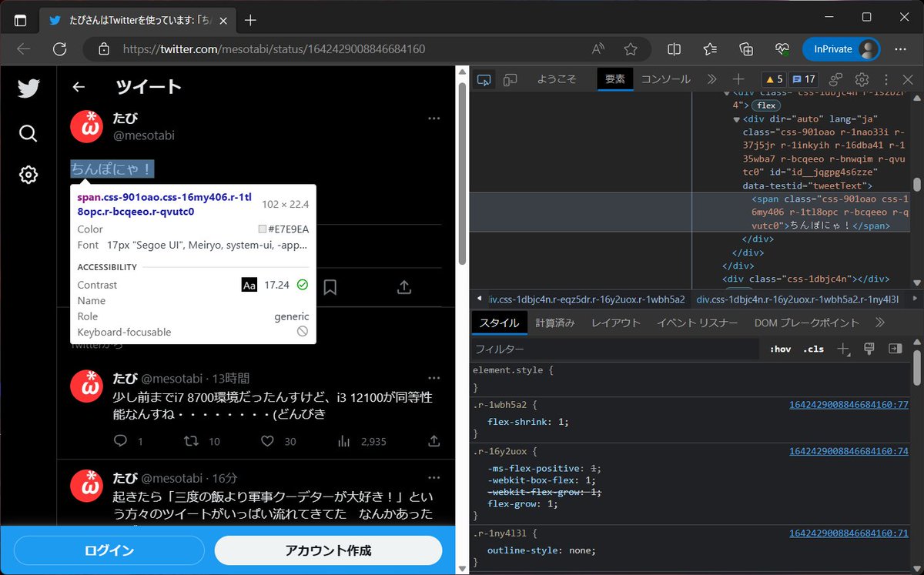Open source link 1642429008846684160:71

[849, 533]
